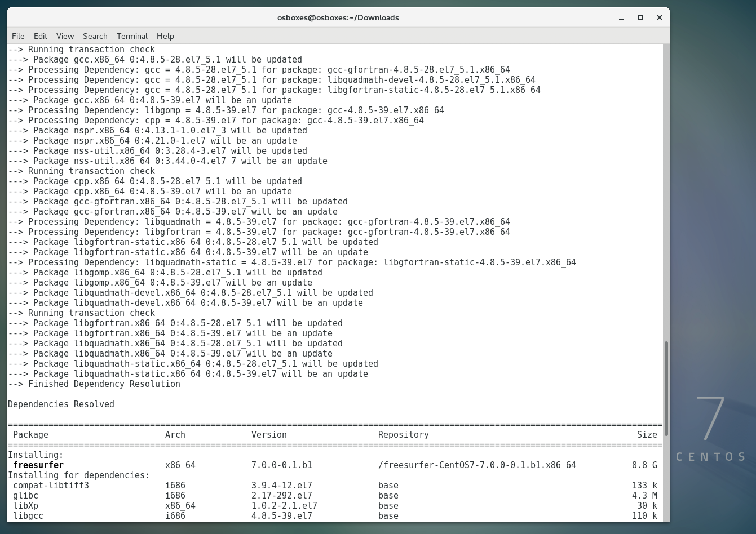Open the Terminal menu
This screenshot has width=756, height=534.
click(x=132, y=36)
